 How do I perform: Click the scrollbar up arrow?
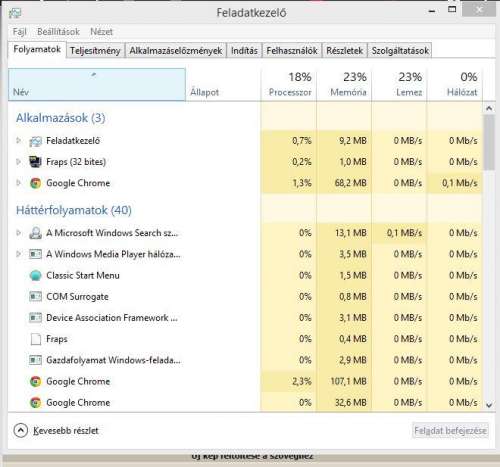click(x=489, y=108)
